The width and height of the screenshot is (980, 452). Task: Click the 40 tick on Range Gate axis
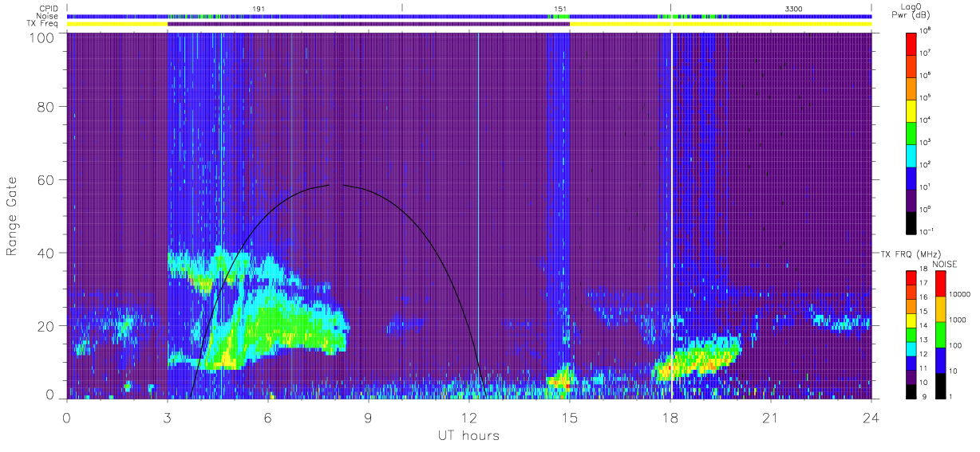pyautogui.click(x=44, y=253)
